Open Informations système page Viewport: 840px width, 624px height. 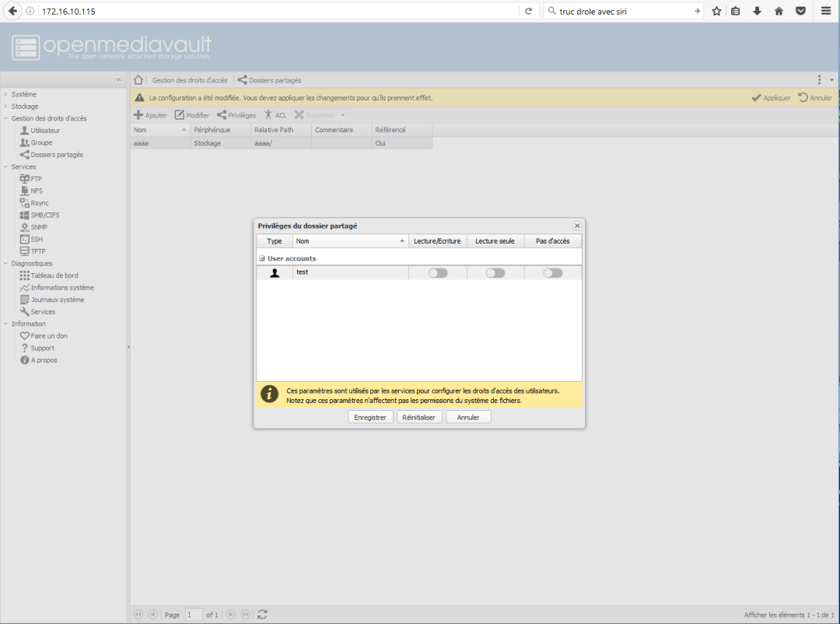(56, 287)
